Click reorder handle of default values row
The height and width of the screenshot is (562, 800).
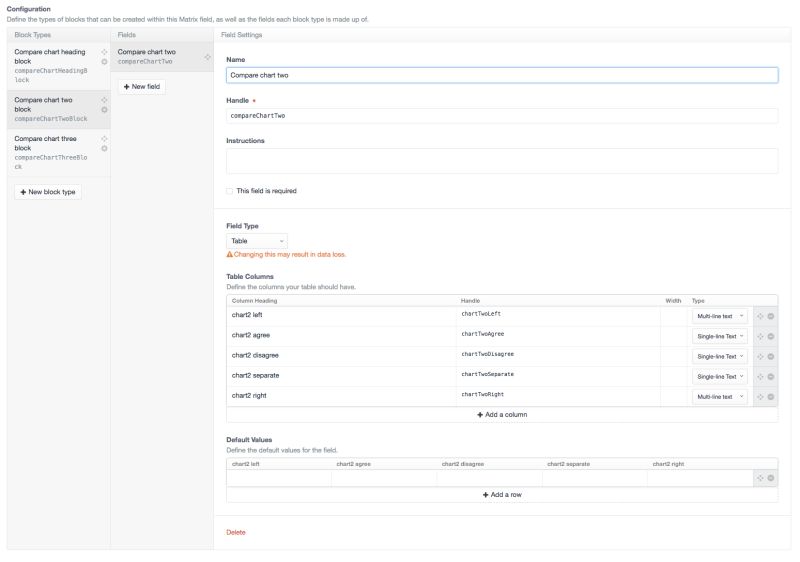click(760, 478)
